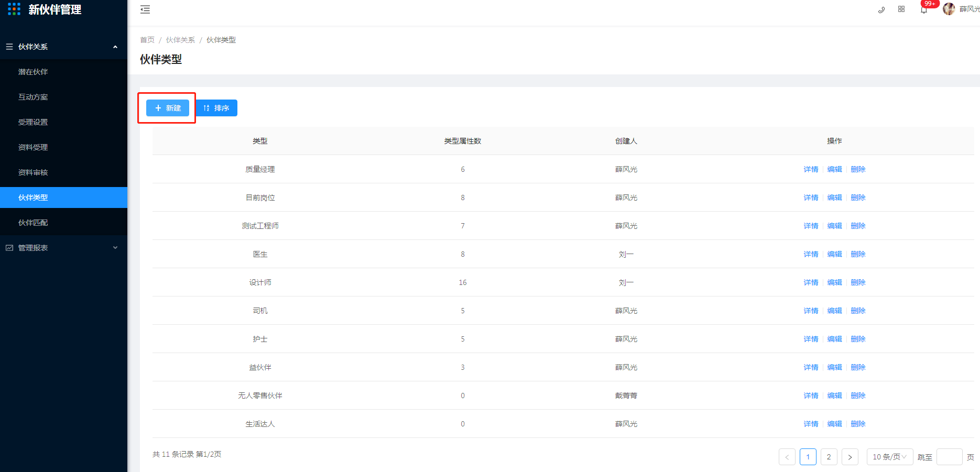Click the 排序 button
The height and width of the screenshot is (472, 980).
(x=216, y=108)
